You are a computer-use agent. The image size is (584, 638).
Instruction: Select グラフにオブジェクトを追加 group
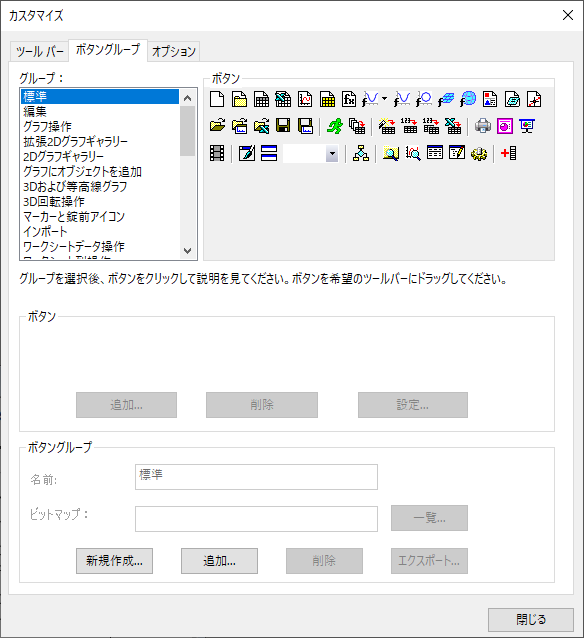[x=100, y=172]
